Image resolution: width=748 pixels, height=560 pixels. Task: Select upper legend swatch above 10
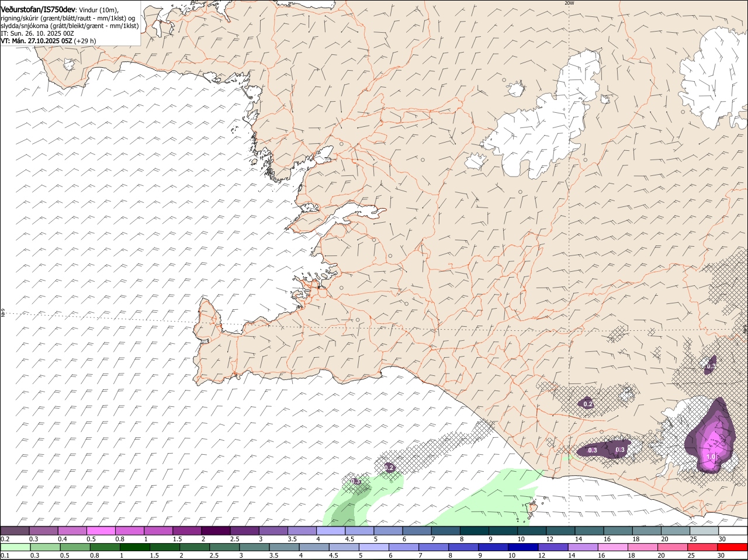point(532,531)
